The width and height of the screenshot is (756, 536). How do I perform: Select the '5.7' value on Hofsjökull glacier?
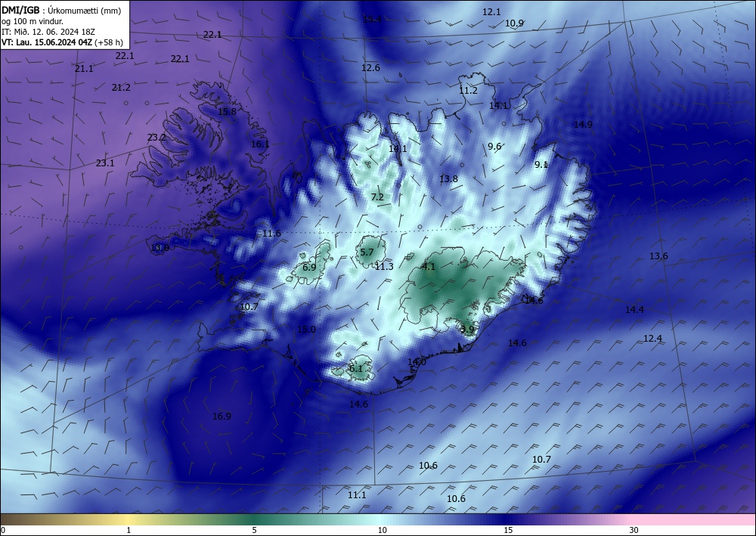point(367,252)
